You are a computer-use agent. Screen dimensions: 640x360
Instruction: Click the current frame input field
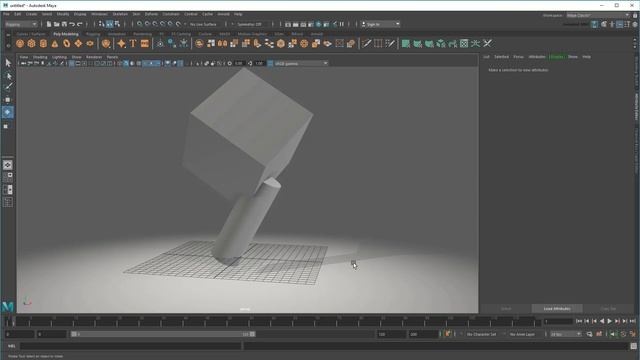[558, 322]
